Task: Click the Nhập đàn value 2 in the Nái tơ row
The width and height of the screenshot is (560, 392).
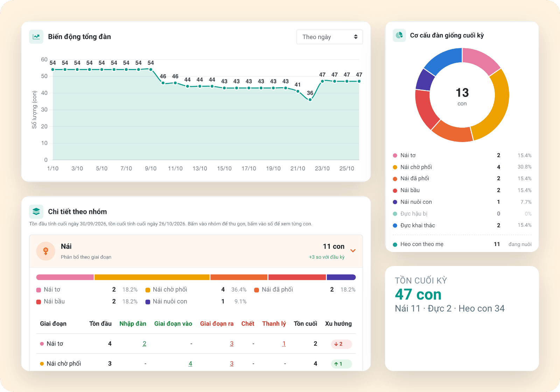Action: pyautogui.click(x=144, y=344)
